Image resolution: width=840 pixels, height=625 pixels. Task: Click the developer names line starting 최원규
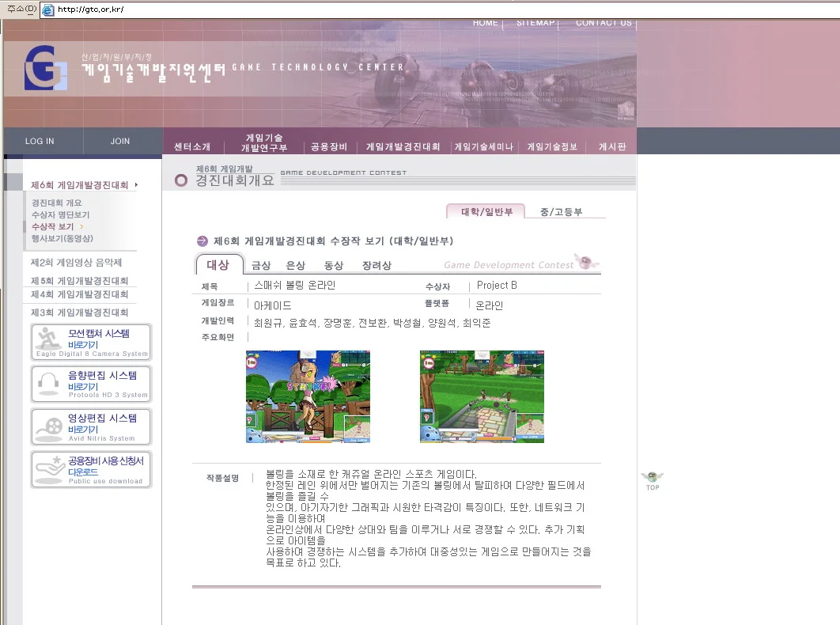(373, 323)
